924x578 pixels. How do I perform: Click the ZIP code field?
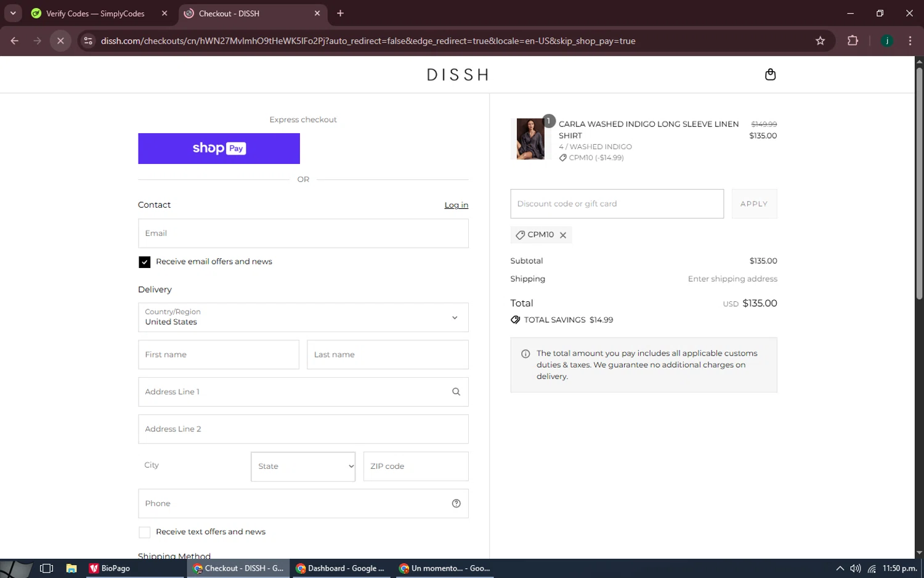(x=416, y=466)
